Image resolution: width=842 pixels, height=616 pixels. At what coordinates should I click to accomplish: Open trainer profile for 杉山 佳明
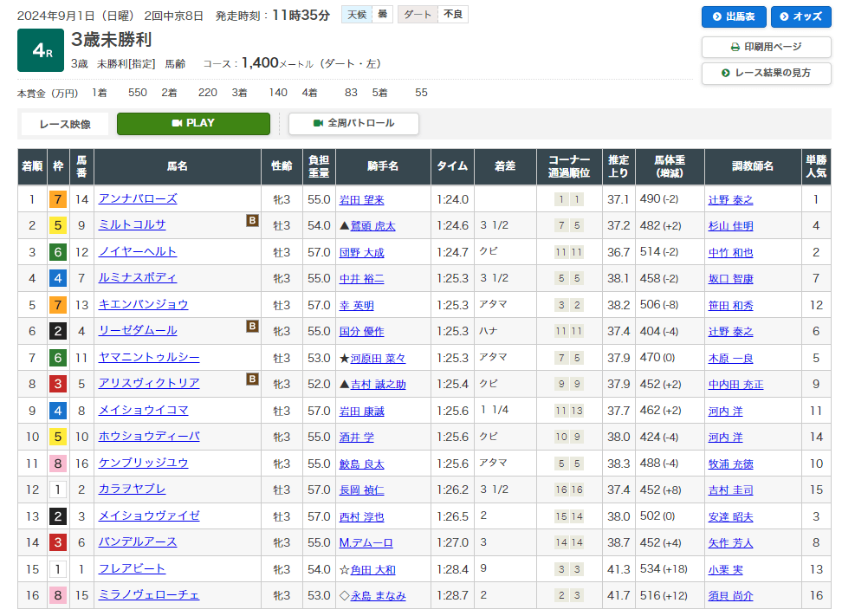click(730, 226)
